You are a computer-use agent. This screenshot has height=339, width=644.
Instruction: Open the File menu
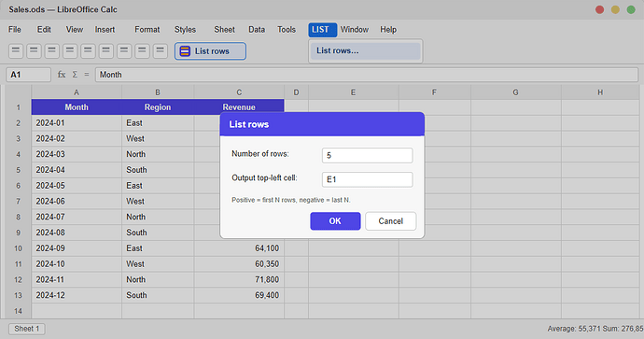coord(15,30)
